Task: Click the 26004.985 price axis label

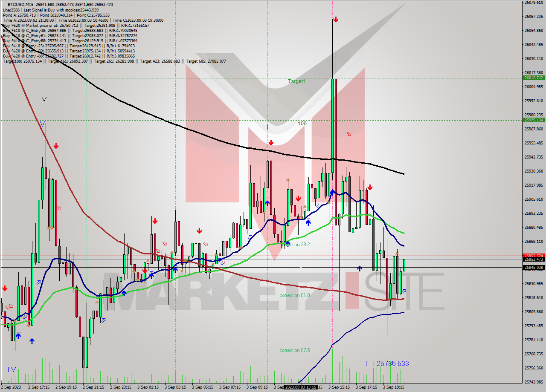Action: [534, 87]
